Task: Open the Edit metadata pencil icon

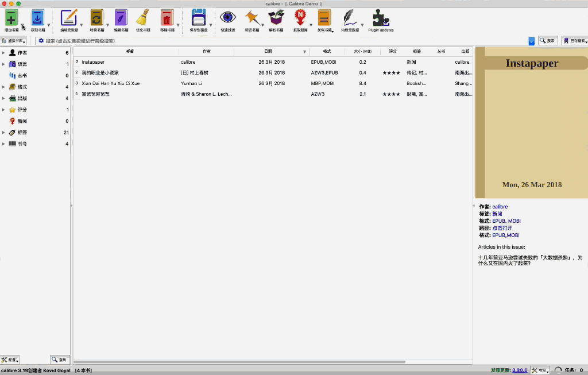Action: (69, 18)
